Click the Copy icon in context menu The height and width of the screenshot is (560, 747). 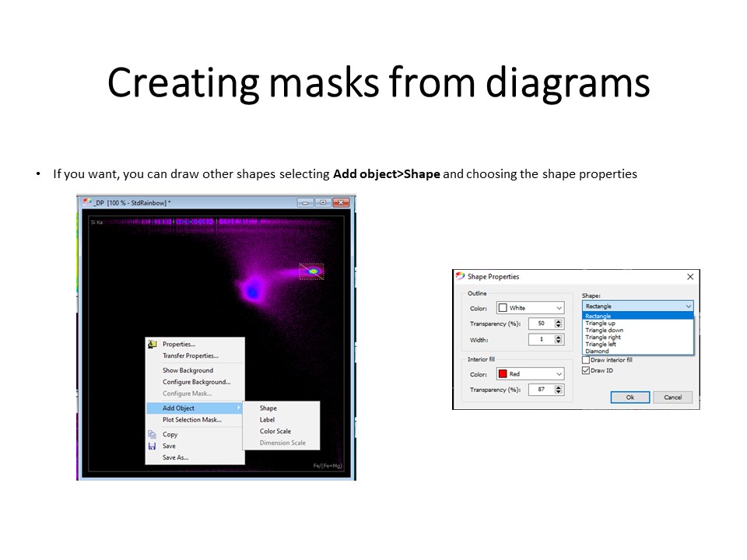pyautogui.click(x=153, y=435)
